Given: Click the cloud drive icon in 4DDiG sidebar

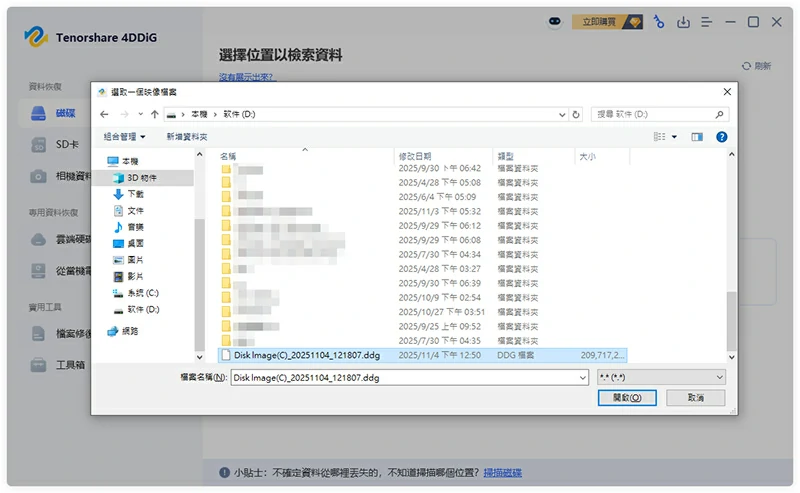Looking at the screenshot, I should click(38, 239).
